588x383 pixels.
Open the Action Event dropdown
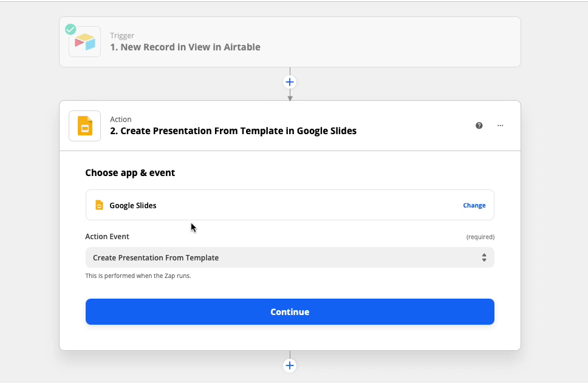click(x=290, y=257)
